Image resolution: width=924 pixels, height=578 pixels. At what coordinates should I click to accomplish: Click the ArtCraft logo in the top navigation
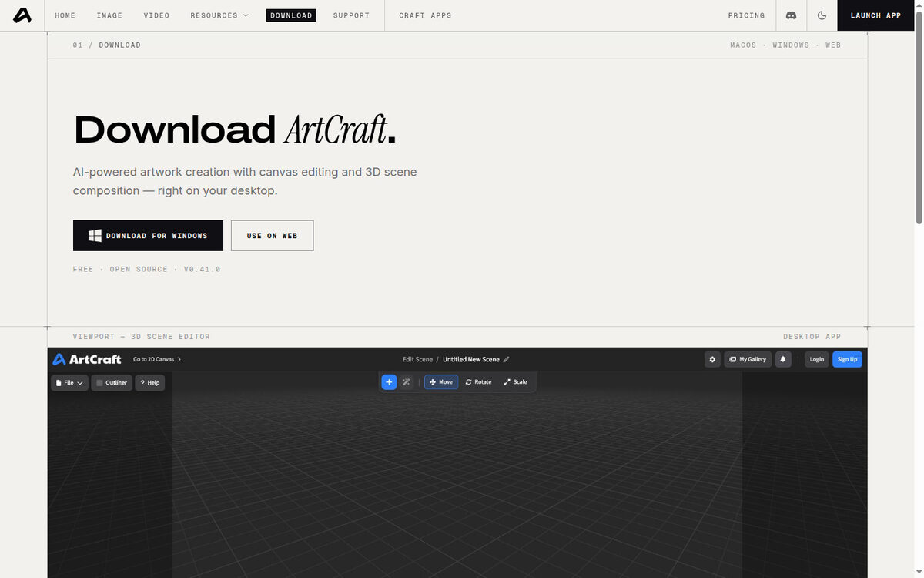point(22,15)
